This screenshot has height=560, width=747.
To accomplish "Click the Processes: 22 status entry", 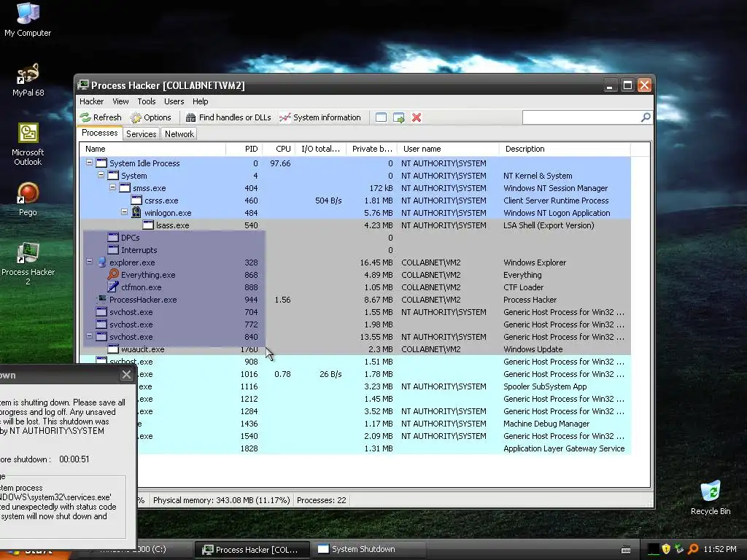I will pyautogui.click(x=322, y=500).
